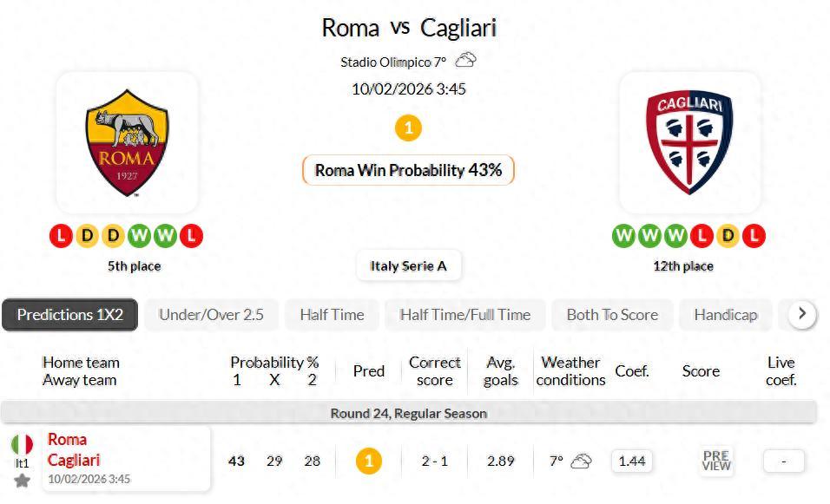Image resolution: width=830 pixels, height=504 pixels.
Task: Open the Handicap tab
Action: (x=725, y=315)
